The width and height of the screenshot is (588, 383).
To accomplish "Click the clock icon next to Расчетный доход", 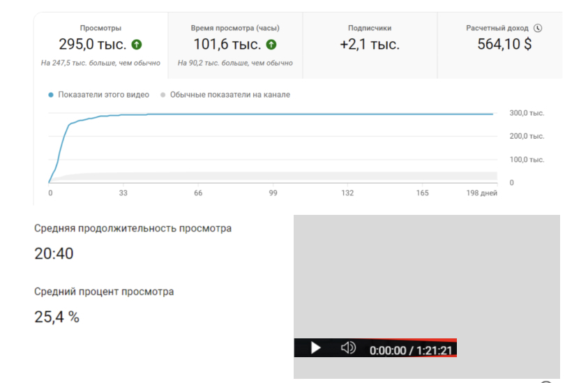I will pos(538,28).
